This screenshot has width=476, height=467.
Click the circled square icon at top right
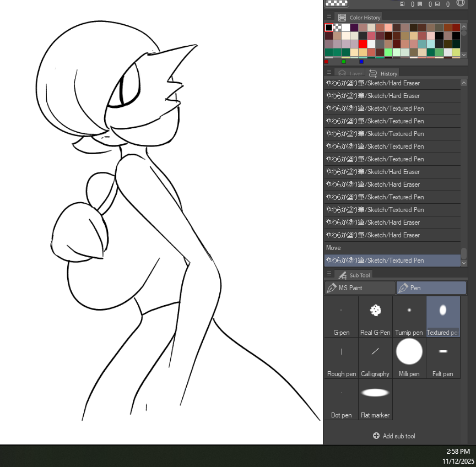click(460, 3)
